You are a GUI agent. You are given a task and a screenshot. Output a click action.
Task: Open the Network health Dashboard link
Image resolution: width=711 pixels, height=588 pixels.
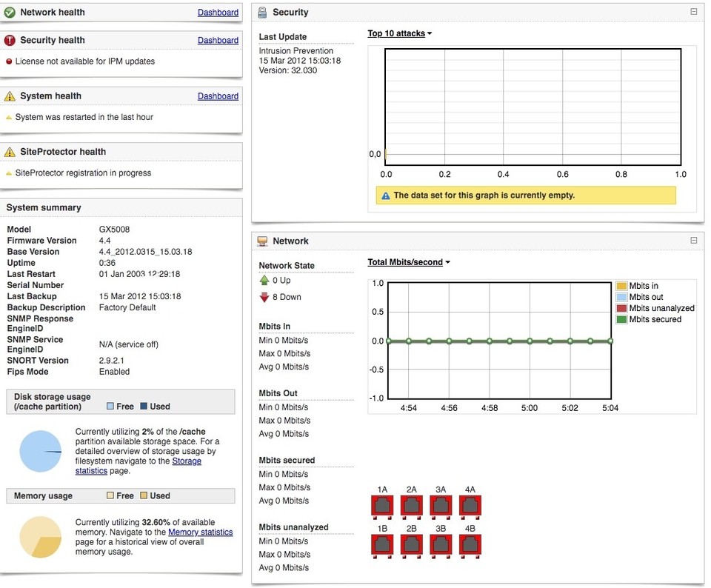tap(218, 12)
